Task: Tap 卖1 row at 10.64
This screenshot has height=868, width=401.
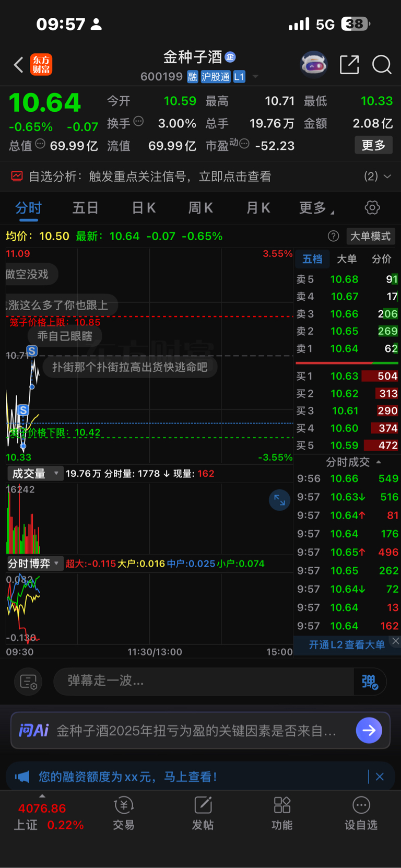Action: click(x=347, y=348)
